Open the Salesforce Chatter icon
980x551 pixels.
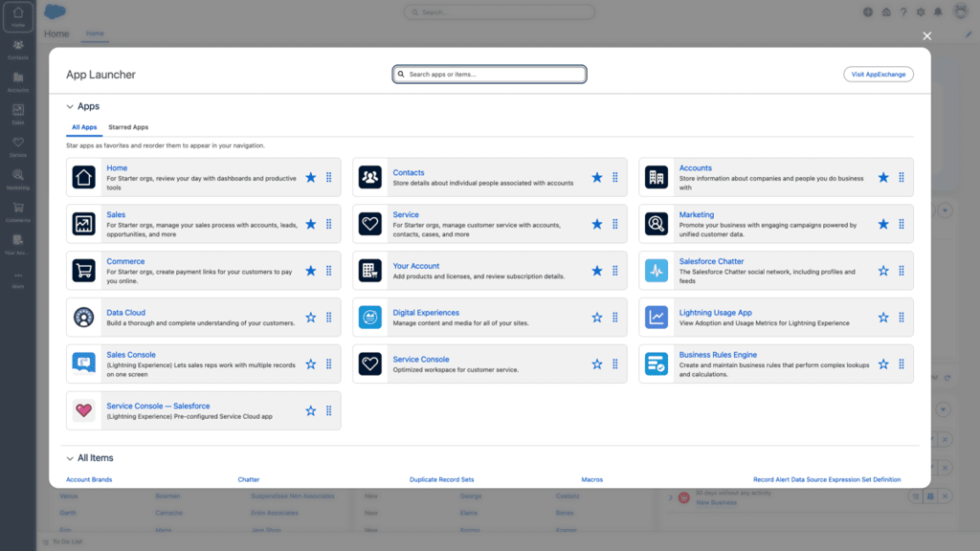(x=657, y=271)
